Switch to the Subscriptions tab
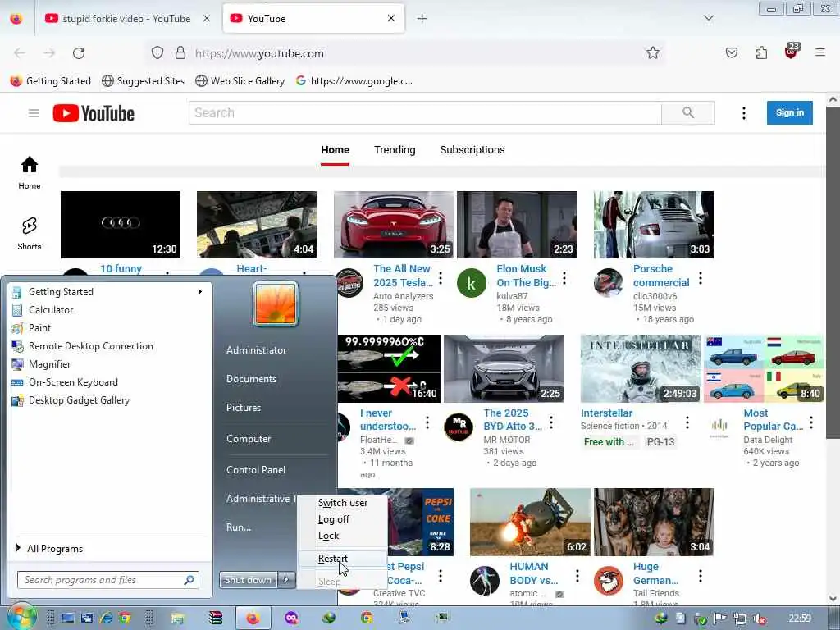 point(472,150)
